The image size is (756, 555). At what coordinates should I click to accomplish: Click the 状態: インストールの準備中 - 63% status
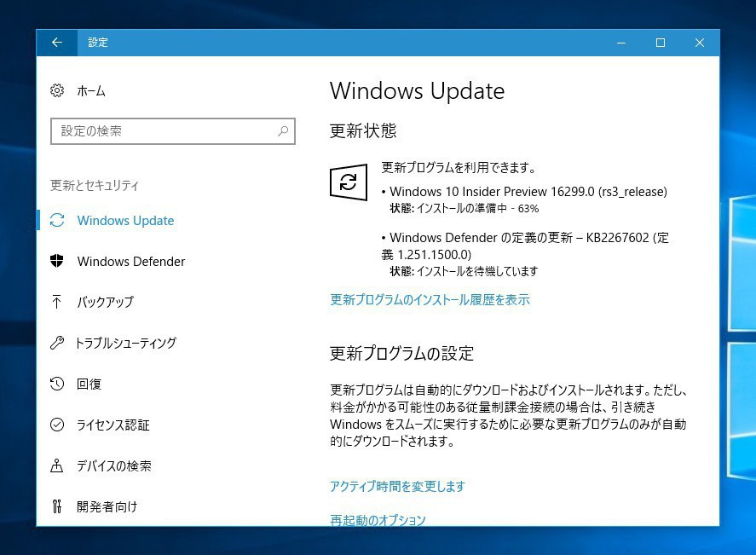(x=465, y=208)
